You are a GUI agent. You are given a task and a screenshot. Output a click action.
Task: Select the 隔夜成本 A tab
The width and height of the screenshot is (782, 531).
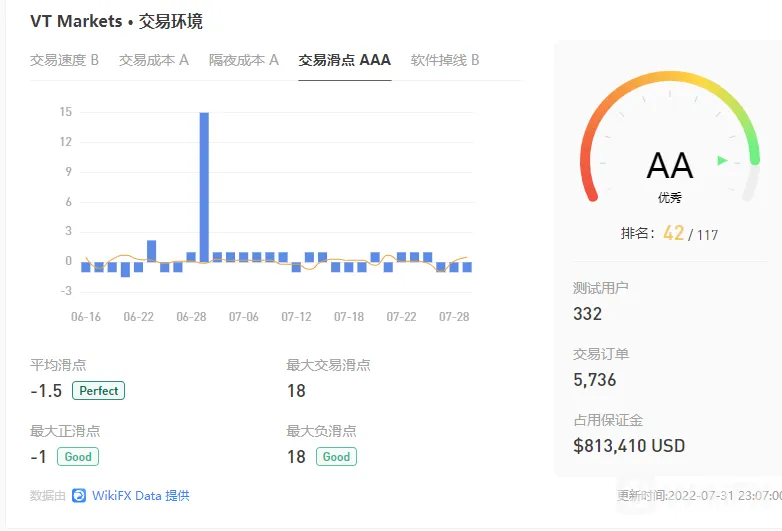pos(243,60)
